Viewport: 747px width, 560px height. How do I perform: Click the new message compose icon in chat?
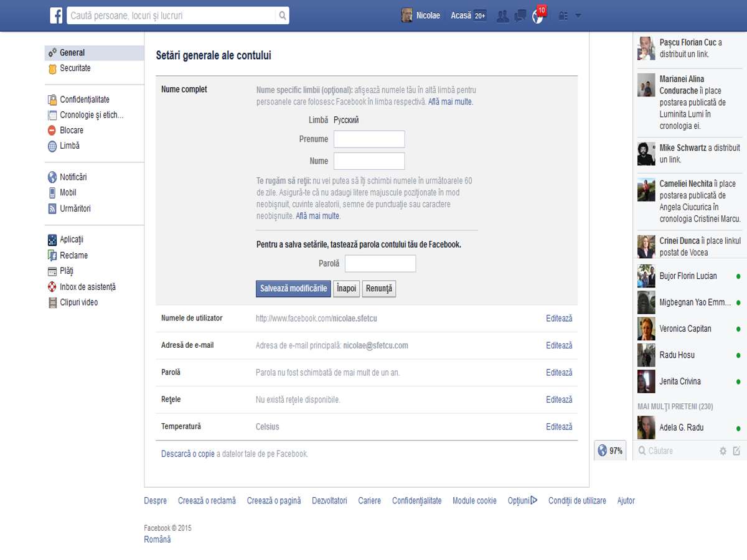click(x=736, y=451)
